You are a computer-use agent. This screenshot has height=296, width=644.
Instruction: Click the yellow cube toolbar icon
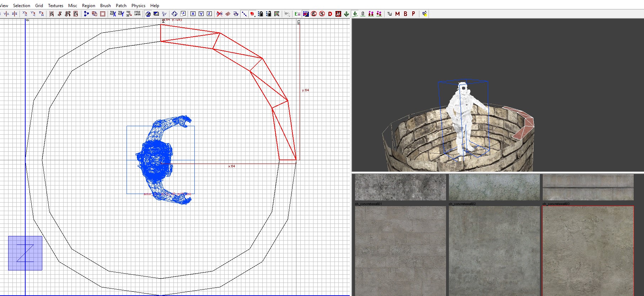(x=425, y=14)
